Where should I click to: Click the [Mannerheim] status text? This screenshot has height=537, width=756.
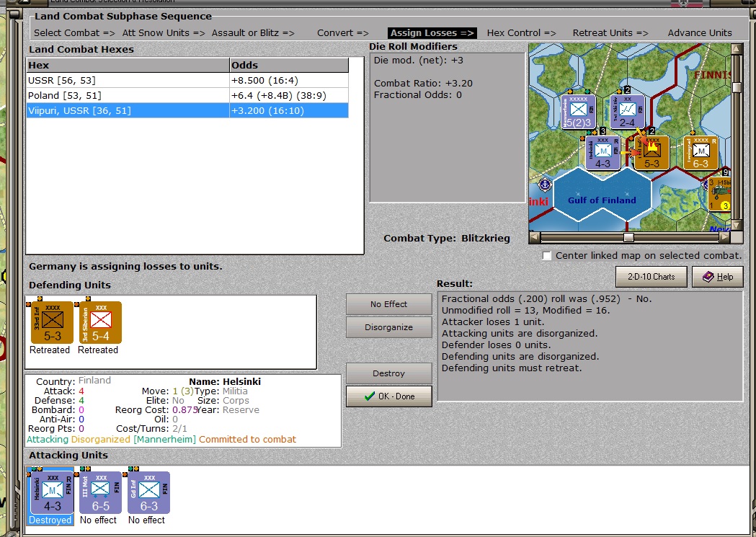coord(165,440)
